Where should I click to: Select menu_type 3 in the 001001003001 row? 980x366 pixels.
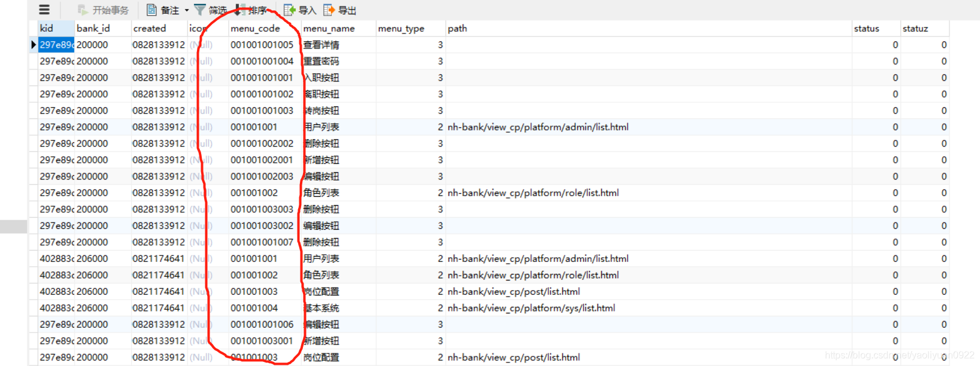tap(410, 341)
